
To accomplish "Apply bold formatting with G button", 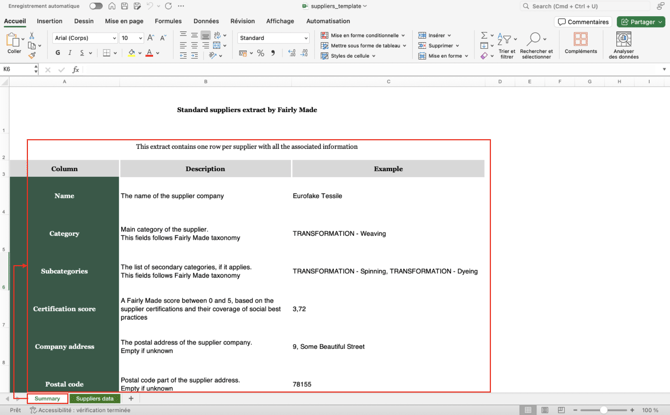I will [58, 53].
